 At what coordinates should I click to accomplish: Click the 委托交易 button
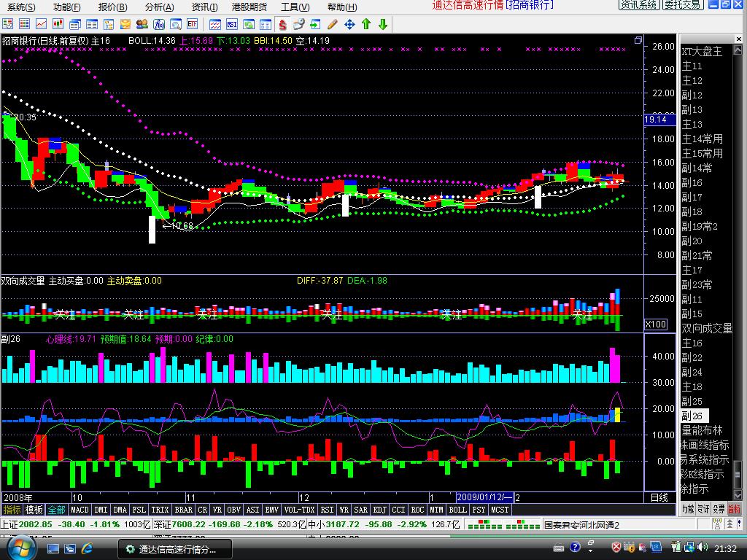683,5
